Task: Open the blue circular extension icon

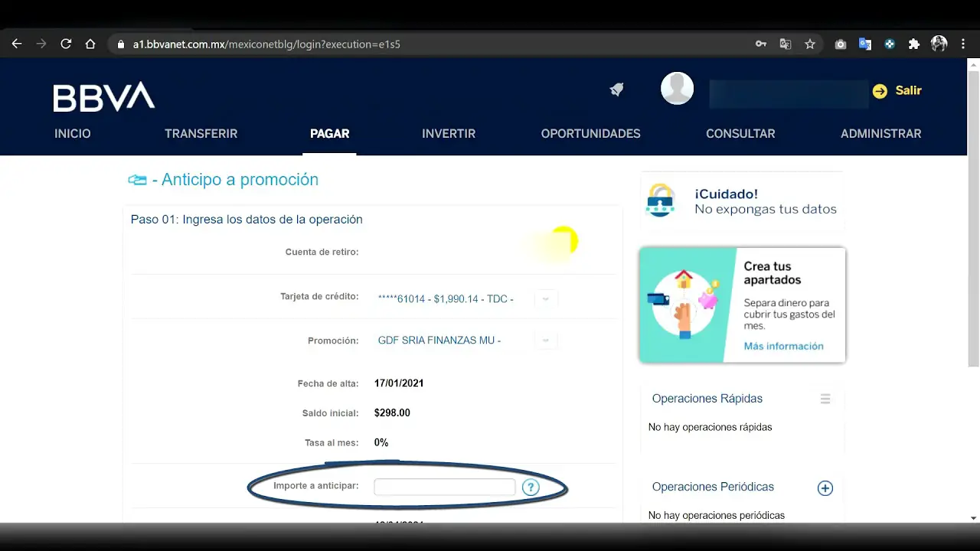Action: click(x=890, y=44)
